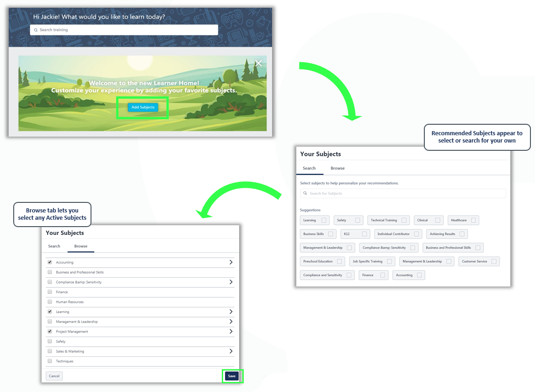The height and width of the screenshot is (392, 535).
Task: Expand Sales & Marketing subcategories
Action: click(x=231, y=351)
